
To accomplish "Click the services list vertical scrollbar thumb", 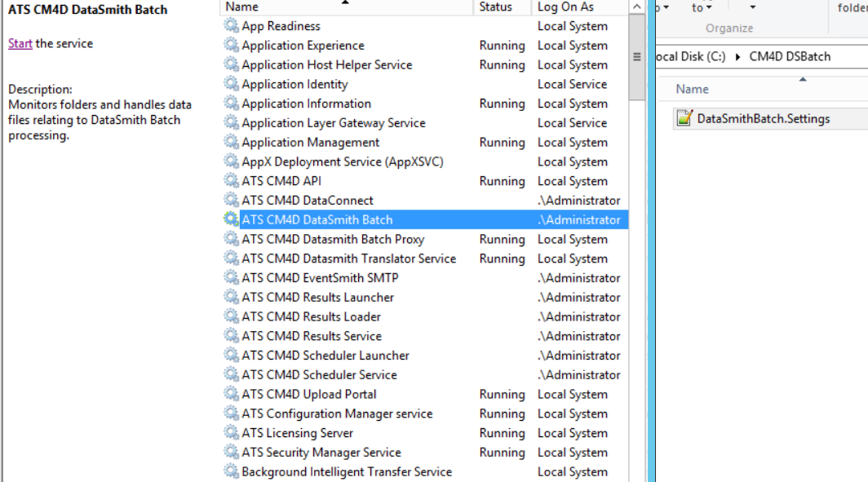I will pos(637,57).
